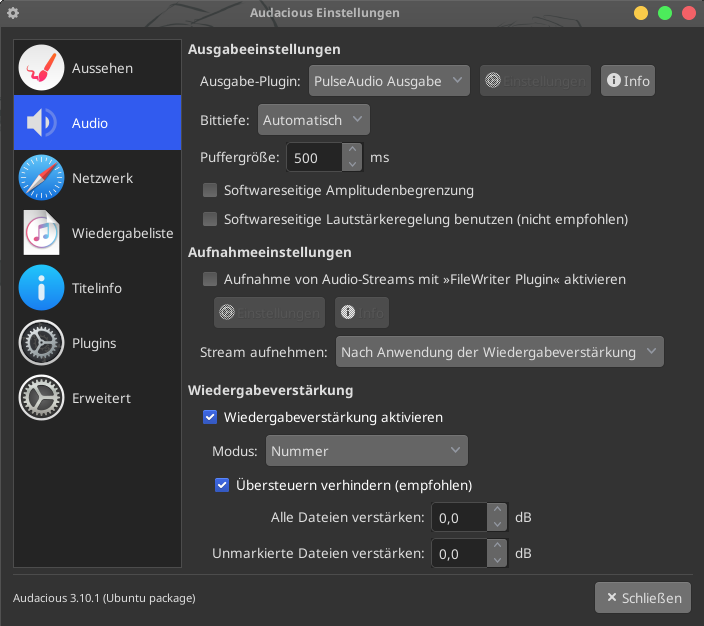Click the Schließen button
704x626 pixels.
point(643,598)
